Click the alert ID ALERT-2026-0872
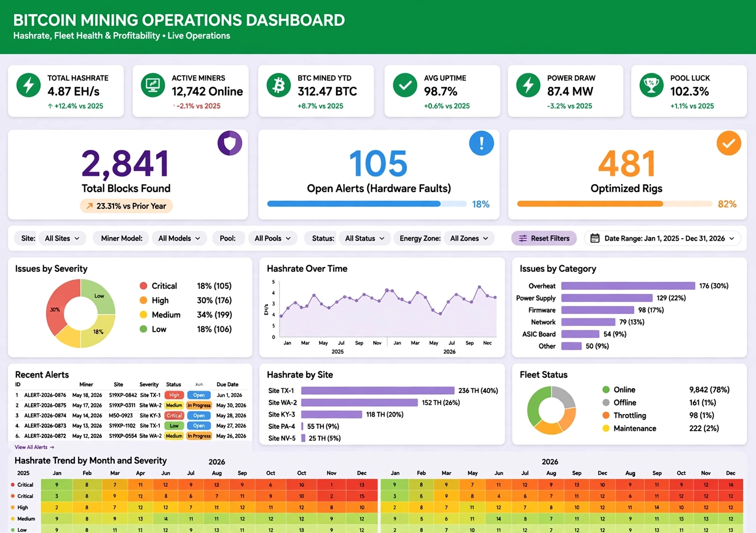Screen dimensions: 756x533 point(45,436)
